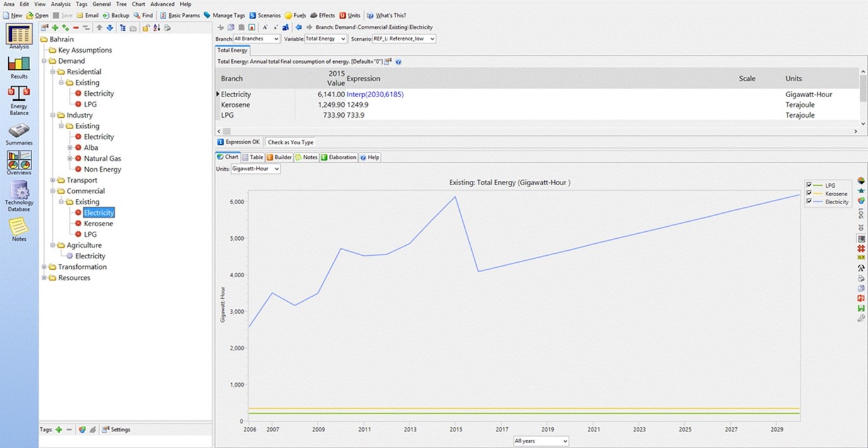Expand the Alba branch in the tree
The image size is (868, 448).
point(71,147)
